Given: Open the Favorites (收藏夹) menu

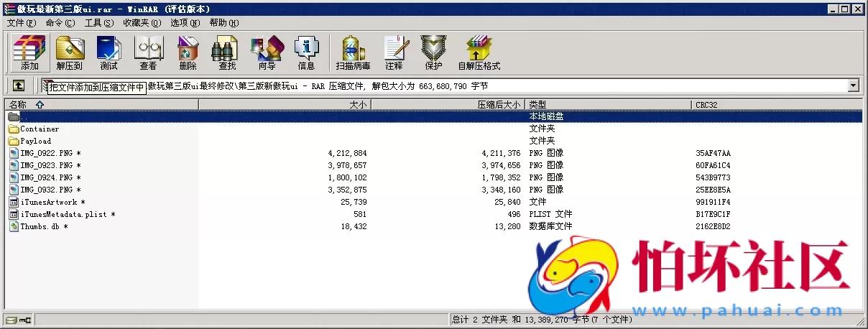Looking at the screenshot, I should pos(142,23).
